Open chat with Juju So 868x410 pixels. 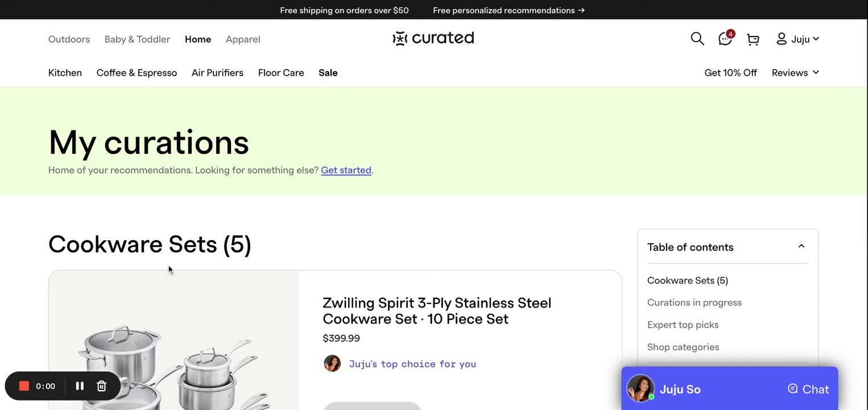click(808, 389)
